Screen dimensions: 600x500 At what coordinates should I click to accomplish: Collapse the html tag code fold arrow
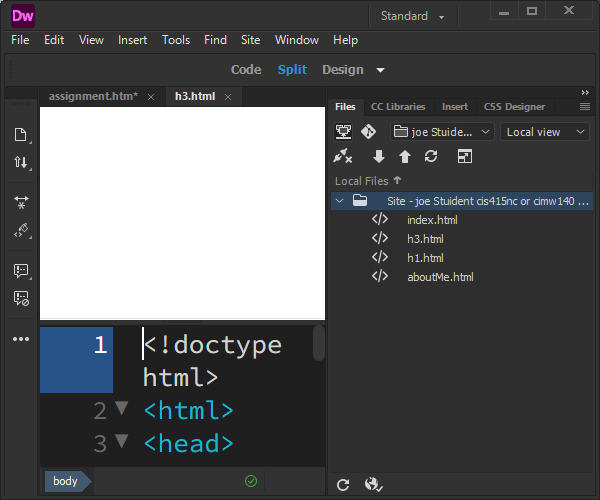[122, 409]
